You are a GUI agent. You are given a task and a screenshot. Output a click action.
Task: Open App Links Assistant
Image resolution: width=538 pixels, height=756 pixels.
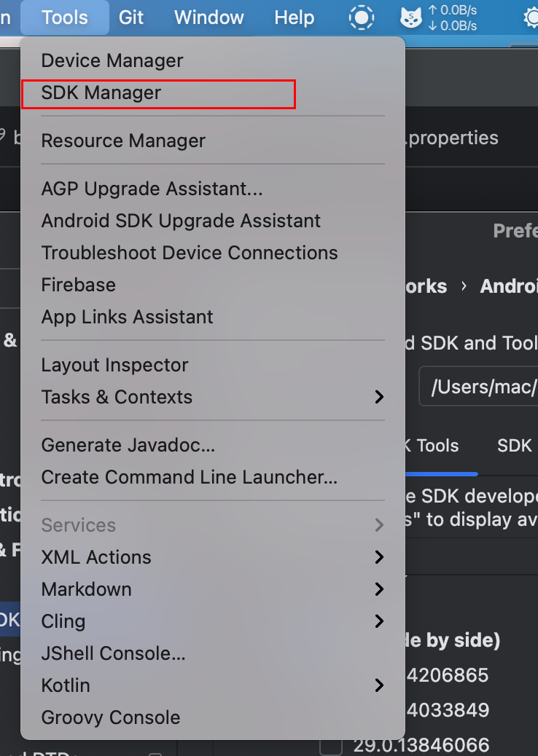pyautogui.click(x=213, y=318)
